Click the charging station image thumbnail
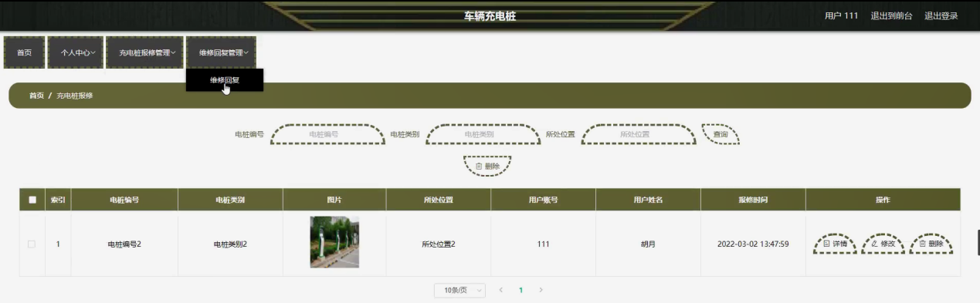The height and width of the screenshot is (303, 980). [334, 242]
